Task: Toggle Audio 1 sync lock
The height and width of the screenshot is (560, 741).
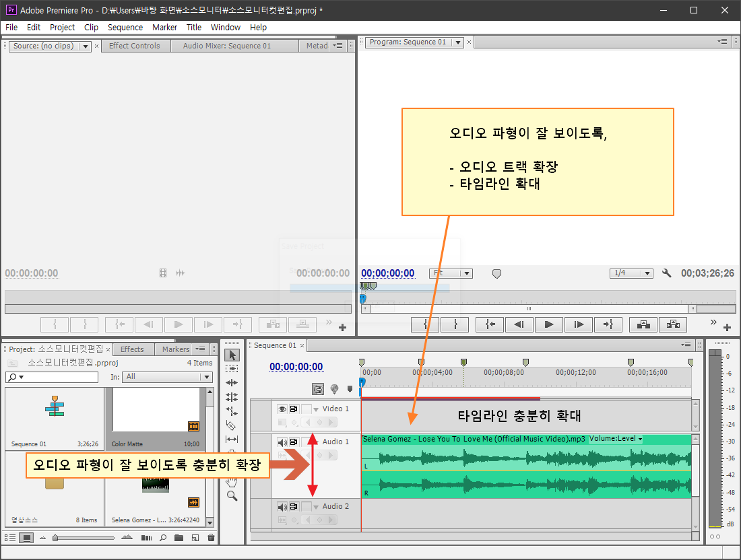Action: tap(294, 442)
